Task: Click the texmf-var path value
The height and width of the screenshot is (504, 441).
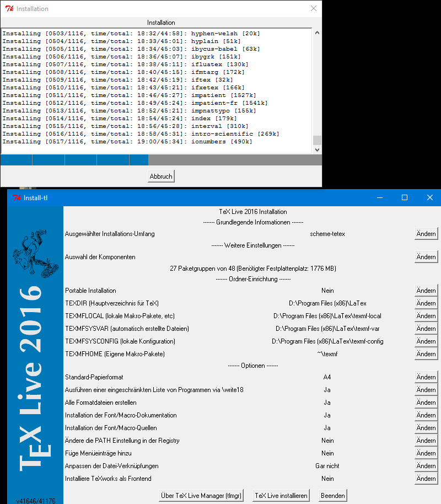Action: [x=327, y=329]
